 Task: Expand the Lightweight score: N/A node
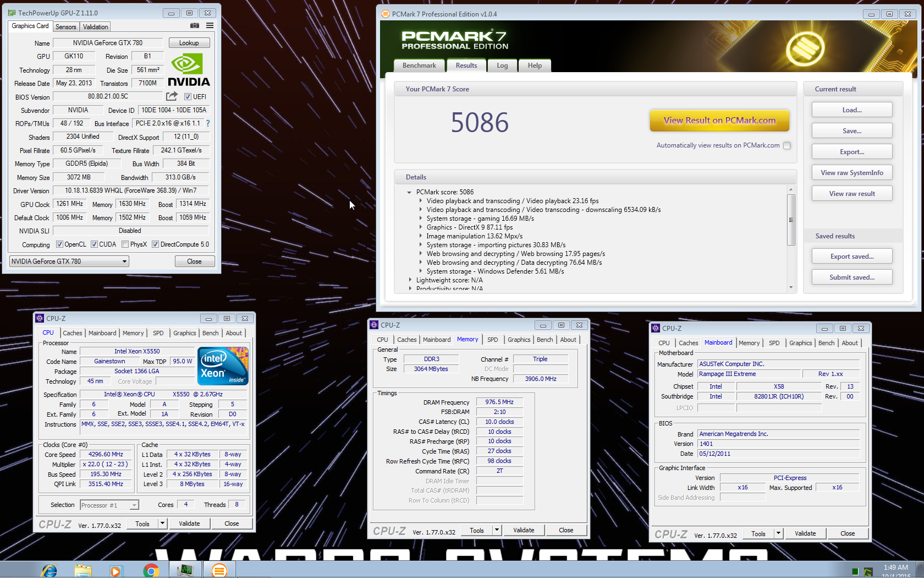(x=410, y=280)
